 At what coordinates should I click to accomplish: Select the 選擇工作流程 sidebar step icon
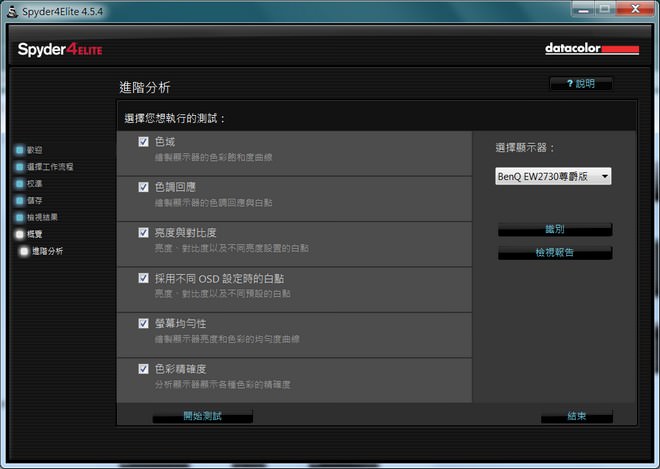pos(19,167)
